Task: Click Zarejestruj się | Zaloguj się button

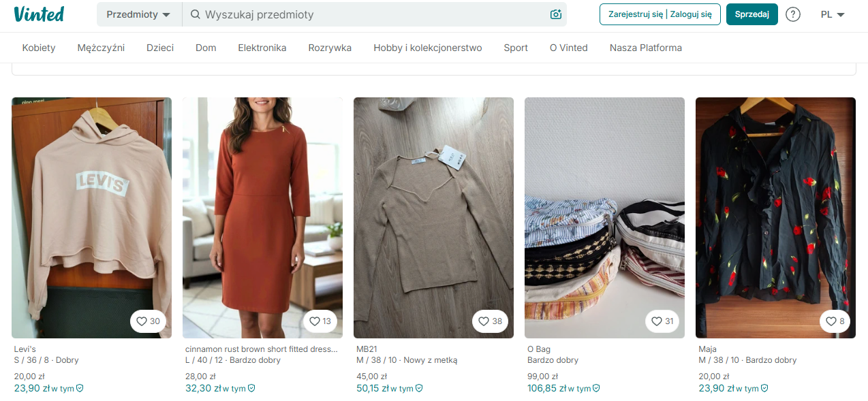Action: pos(660,14)
